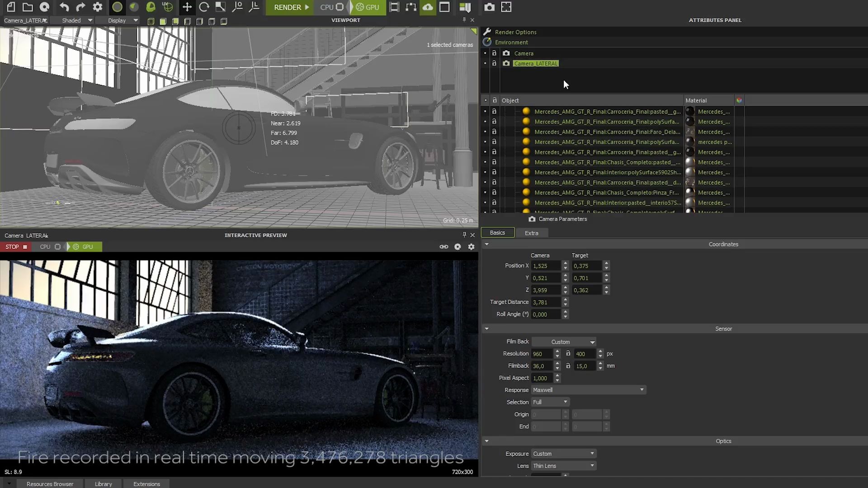Stop the interactive preview with STOP
Viewport: 868px width, 488px height.
12,246
